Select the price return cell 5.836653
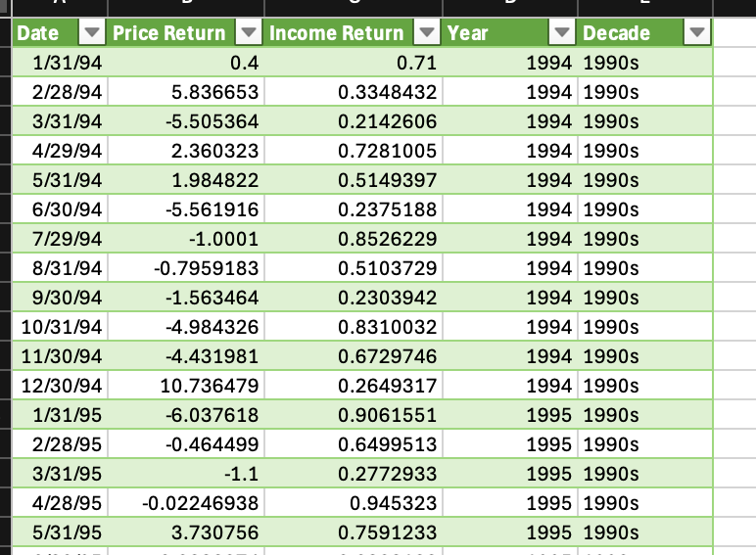Screen dimensions: 756x555 [x=186, y=92]
